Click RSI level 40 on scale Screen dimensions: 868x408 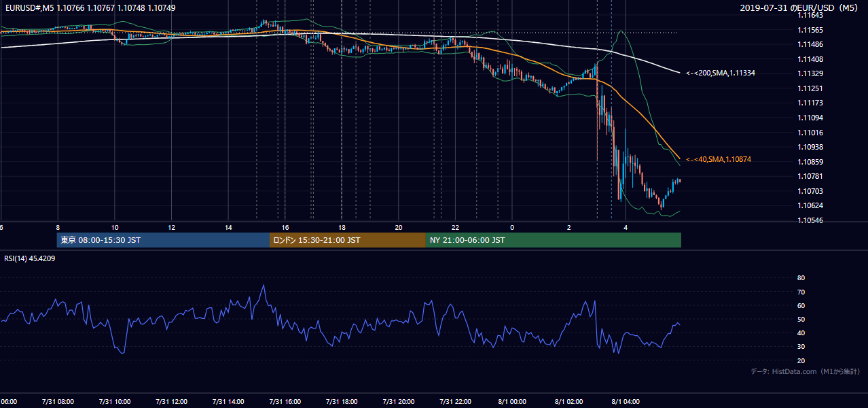pyautogui.click(x=801, y=333)
